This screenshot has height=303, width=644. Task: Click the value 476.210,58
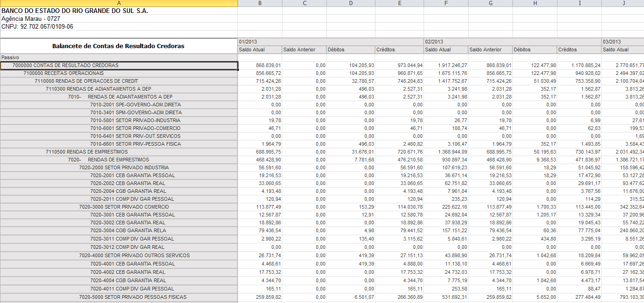[409, 160]
